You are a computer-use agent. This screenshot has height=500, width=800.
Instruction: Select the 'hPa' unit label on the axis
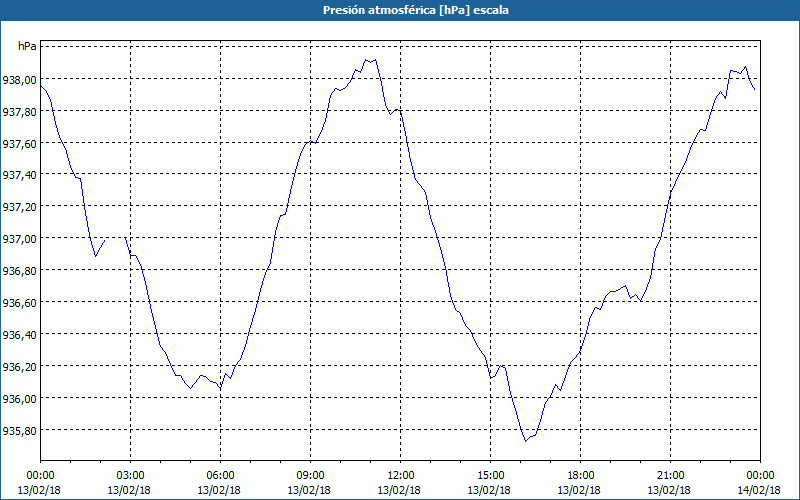[x=27, y=46]
